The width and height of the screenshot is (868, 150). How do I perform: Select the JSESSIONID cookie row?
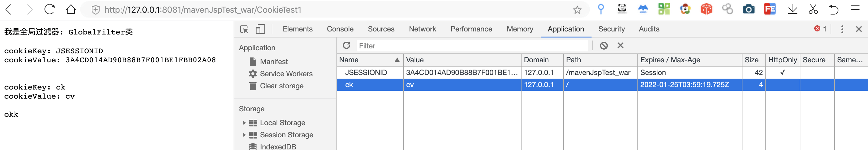click(366, 72)
